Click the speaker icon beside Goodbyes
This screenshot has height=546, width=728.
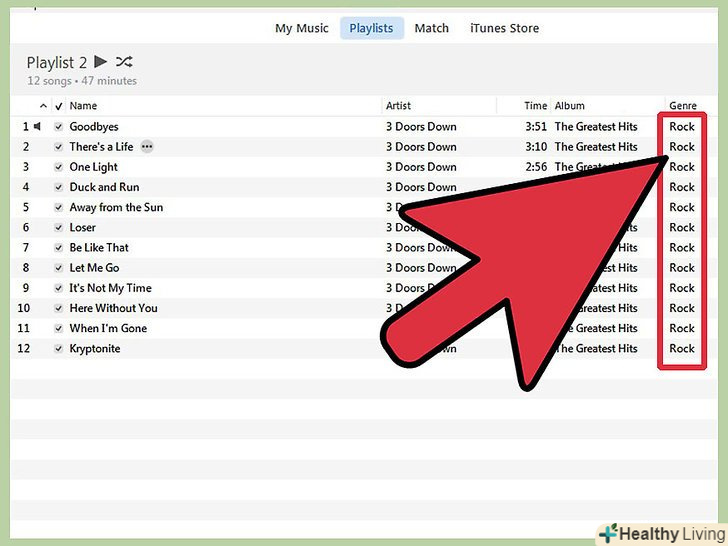(x=38, y=127)
